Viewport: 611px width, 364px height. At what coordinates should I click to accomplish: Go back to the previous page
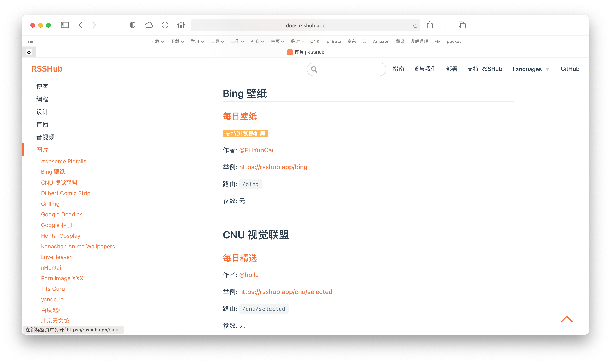81,25
